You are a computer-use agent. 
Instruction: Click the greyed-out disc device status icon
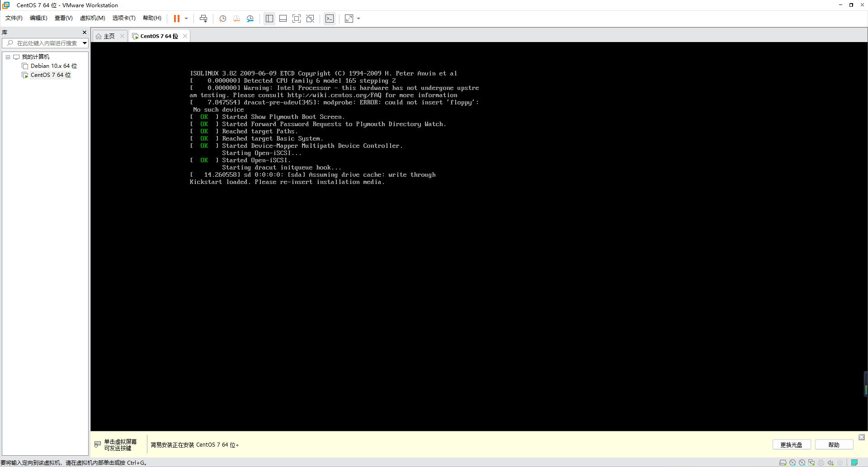click(840, 462)
